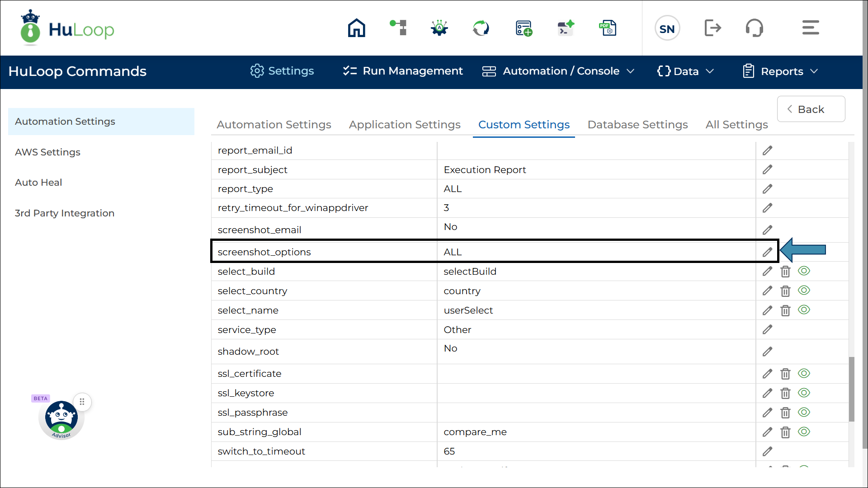Click the logout icon
This screenshot has width=868, height=488.
(x=712, y=28)
